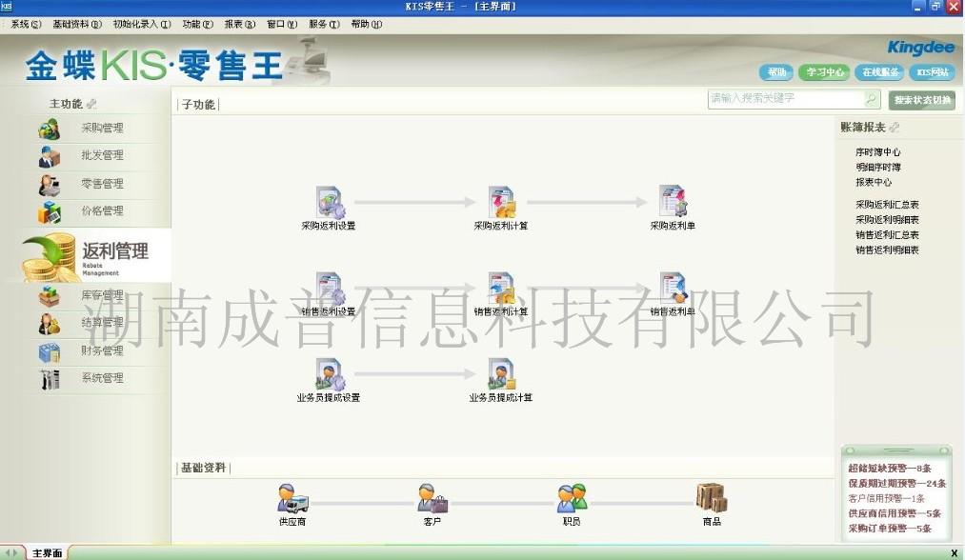Open the 服务(T) menu
The height and width of the screenshot is (560, 965).
click(x=324, y=24)
